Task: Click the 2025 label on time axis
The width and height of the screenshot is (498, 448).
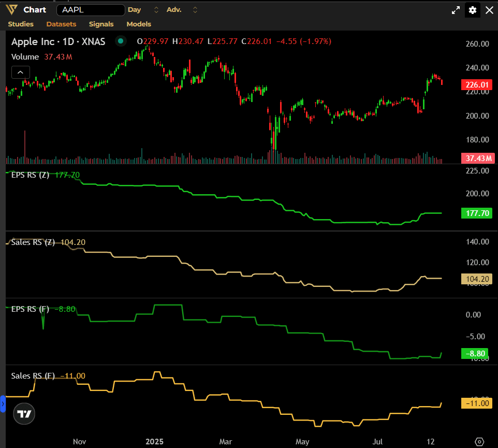Action: (154, 442)
